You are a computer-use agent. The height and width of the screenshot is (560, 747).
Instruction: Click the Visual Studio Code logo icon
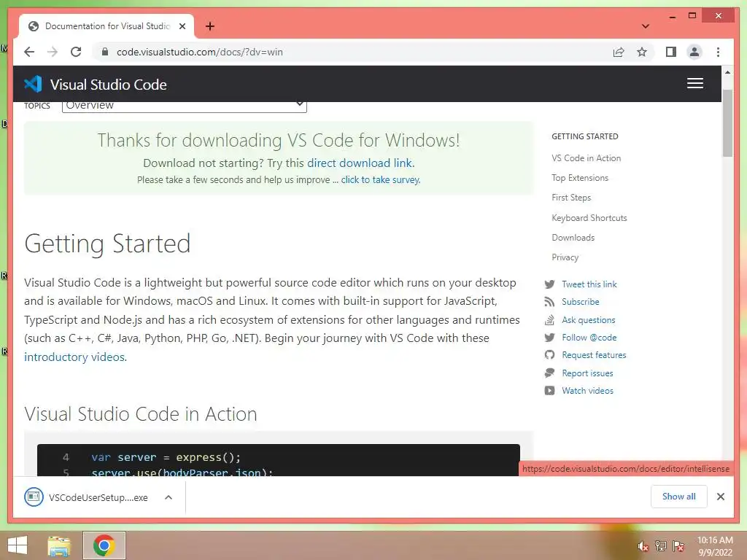[x=33, y=85]
